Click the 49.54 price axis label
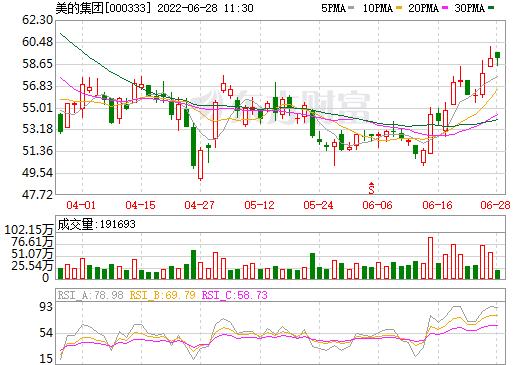 [x=37, y=173]
